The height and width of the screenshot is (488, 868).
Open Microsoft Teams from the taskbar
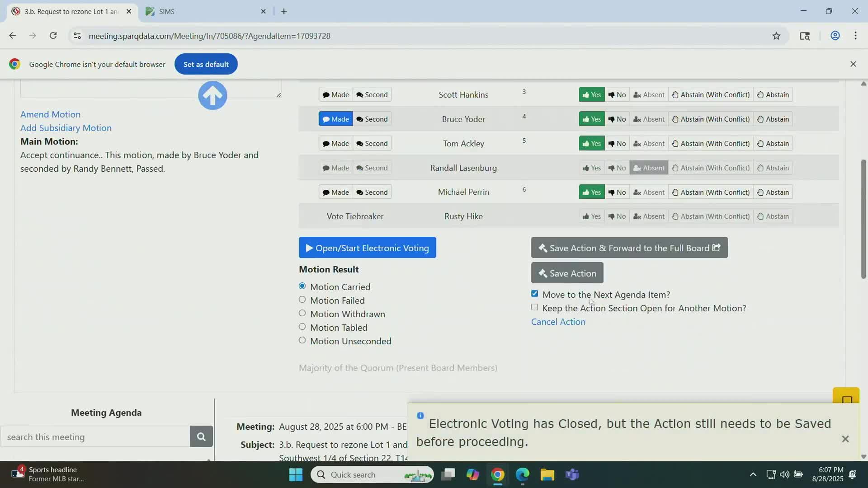coord(572,474)
